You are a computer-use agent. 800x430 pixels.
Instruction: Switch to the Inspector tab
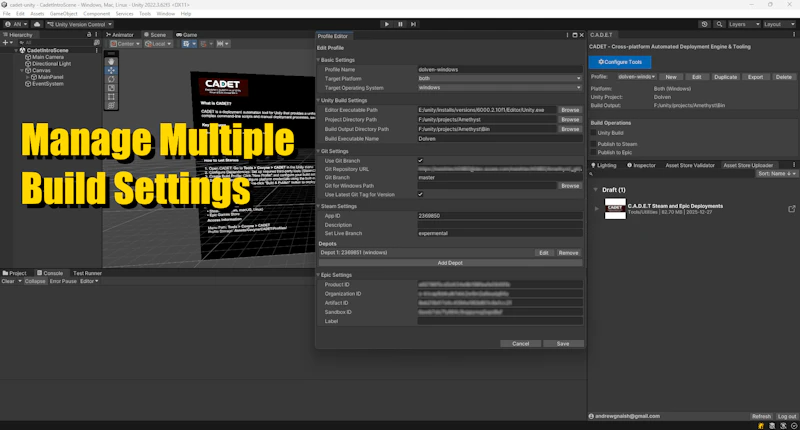point(641,165)
